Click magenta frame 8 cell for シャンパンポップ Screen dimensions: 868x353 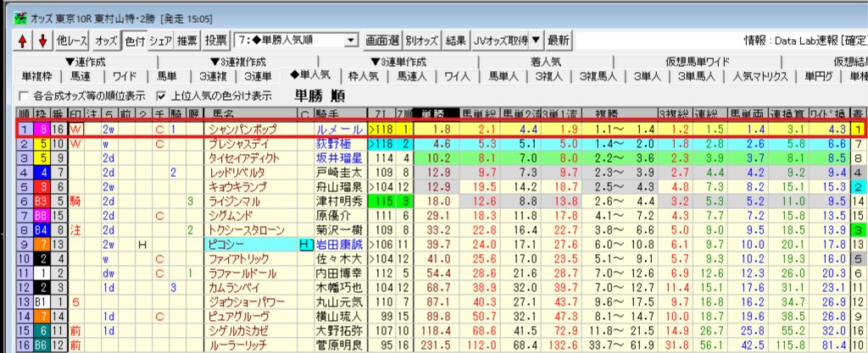coord(39,130)
